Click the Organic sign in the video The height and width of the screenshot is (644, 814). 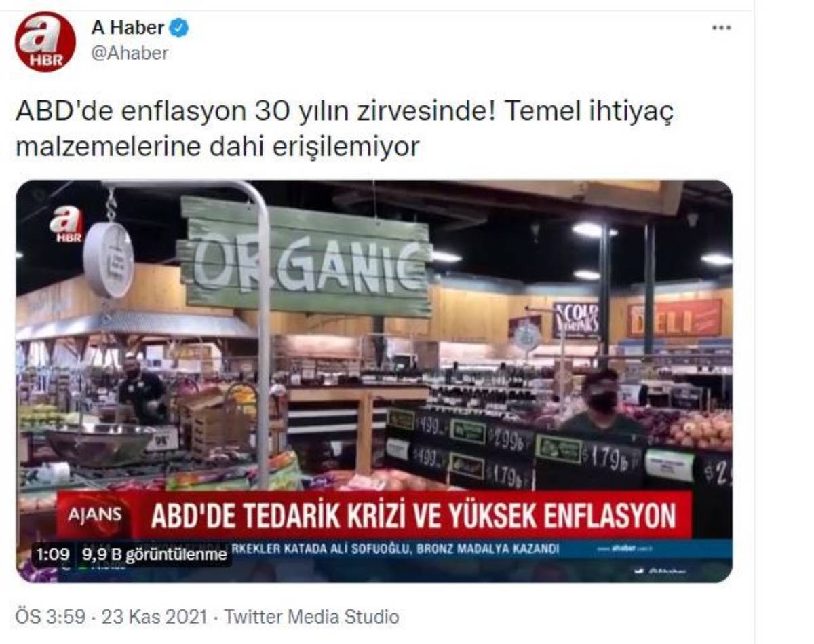305,258
